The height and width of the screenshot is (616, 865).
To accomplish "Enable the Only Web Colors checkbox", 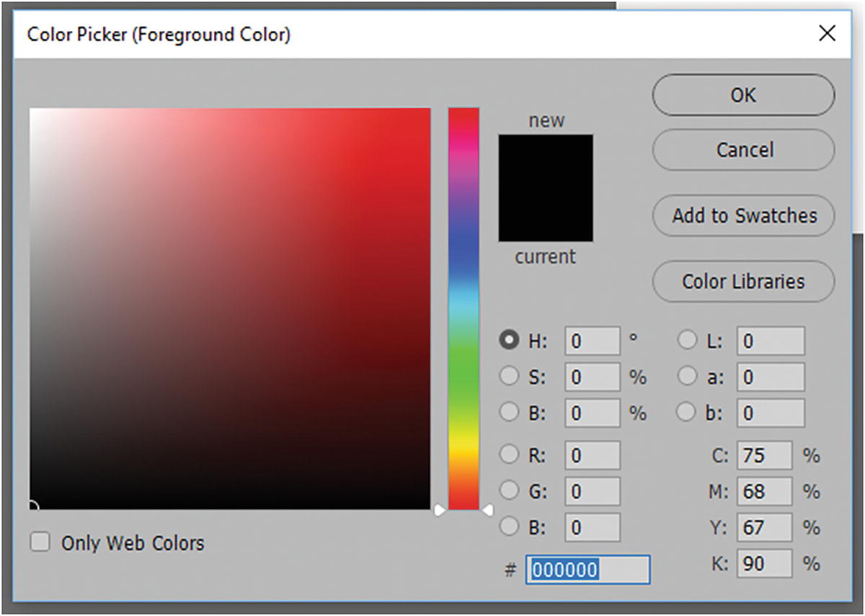I will (x=40, y=543).
